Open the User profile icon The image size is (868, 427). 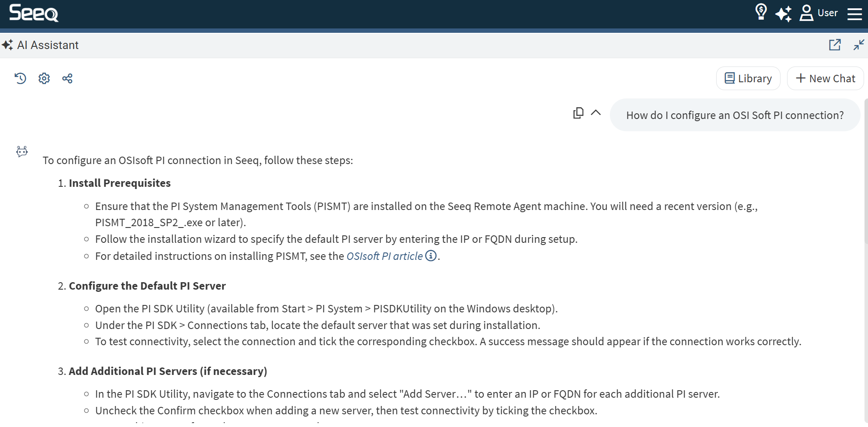point(807,12)
